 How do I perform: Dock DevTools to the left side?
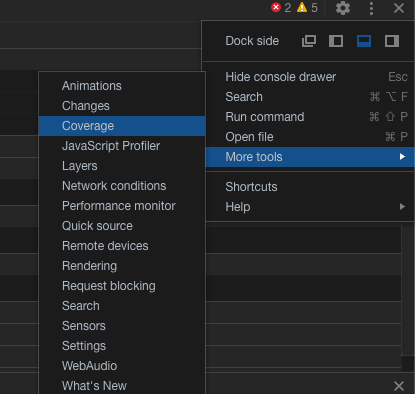[336, 41]
